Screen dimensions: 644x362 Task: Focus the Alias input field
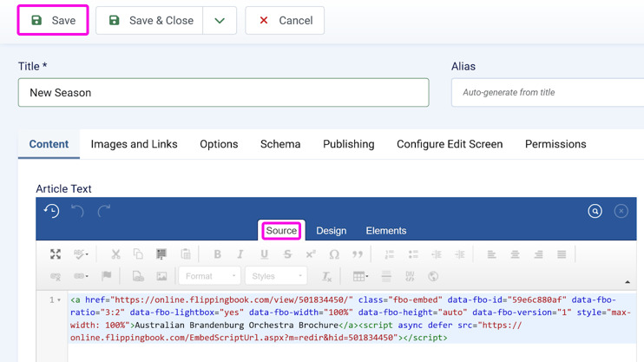pos(548,92)
